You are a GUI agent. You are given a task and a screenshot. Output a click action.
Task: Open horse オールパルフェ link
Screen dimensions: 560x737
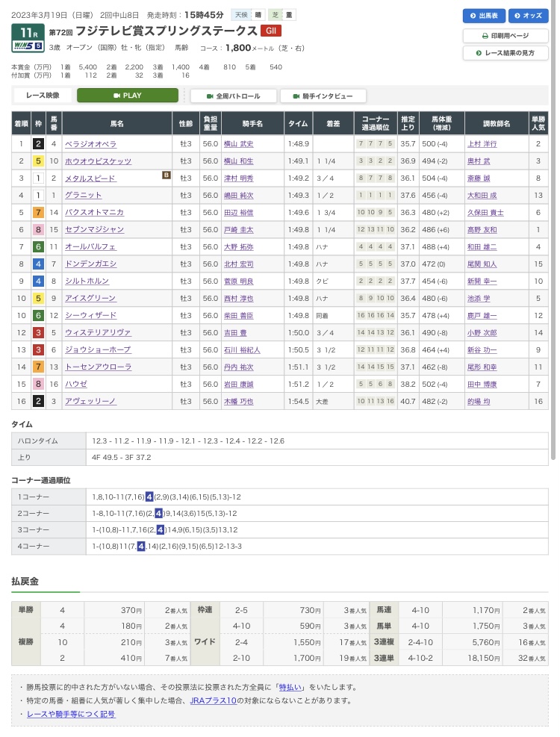click(91, 246)
